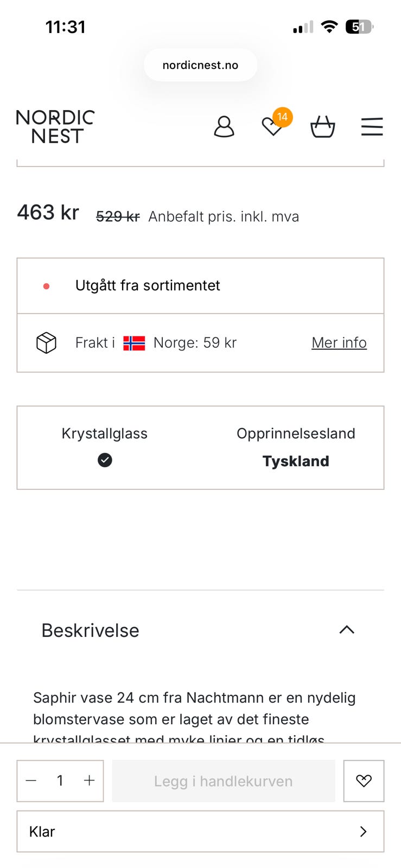Open the wishlist heart with 14 badge
Viewport: 401px width, 868px height.
click(x=272, y=127)
